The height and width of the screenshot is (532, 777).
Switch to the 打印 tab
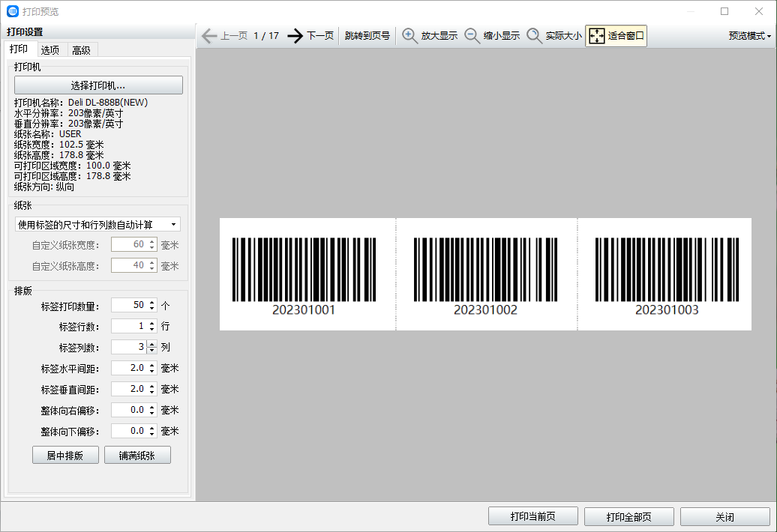coord(19,49)
